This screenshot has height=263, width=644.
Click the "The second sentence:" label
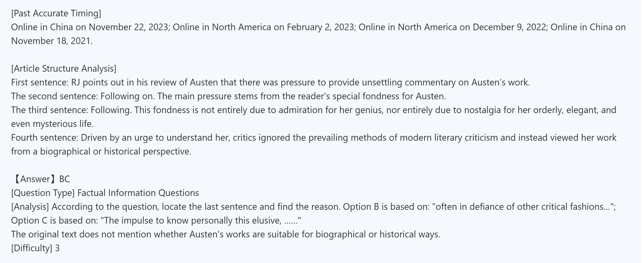pyautogui.click(x=54, y=96)
